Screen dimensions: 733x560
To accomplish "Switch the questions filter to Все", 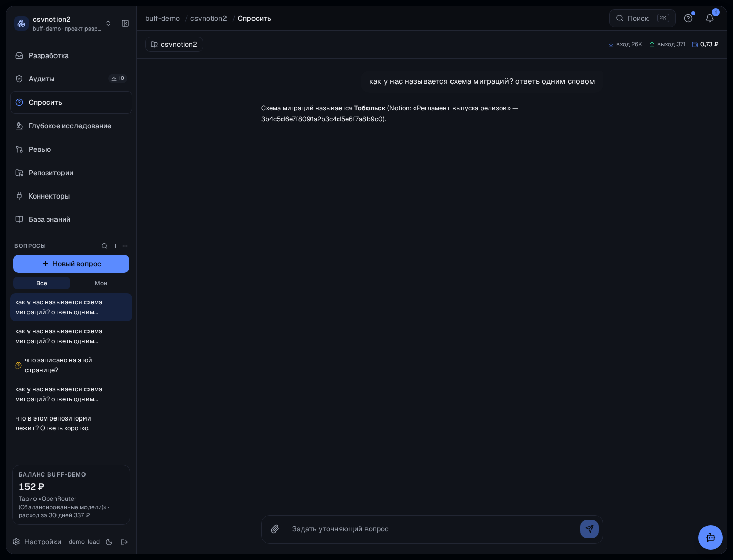I will (x=42, y=283).
